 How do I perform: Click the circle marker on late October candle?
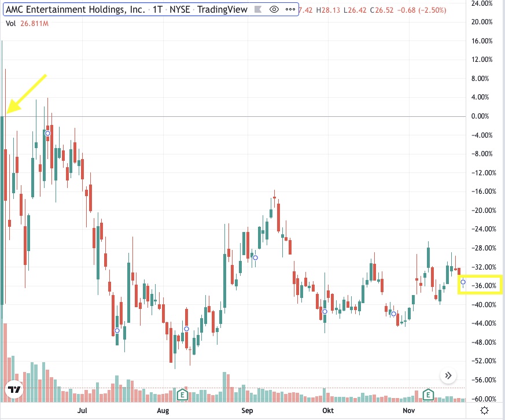pos(393,314)
